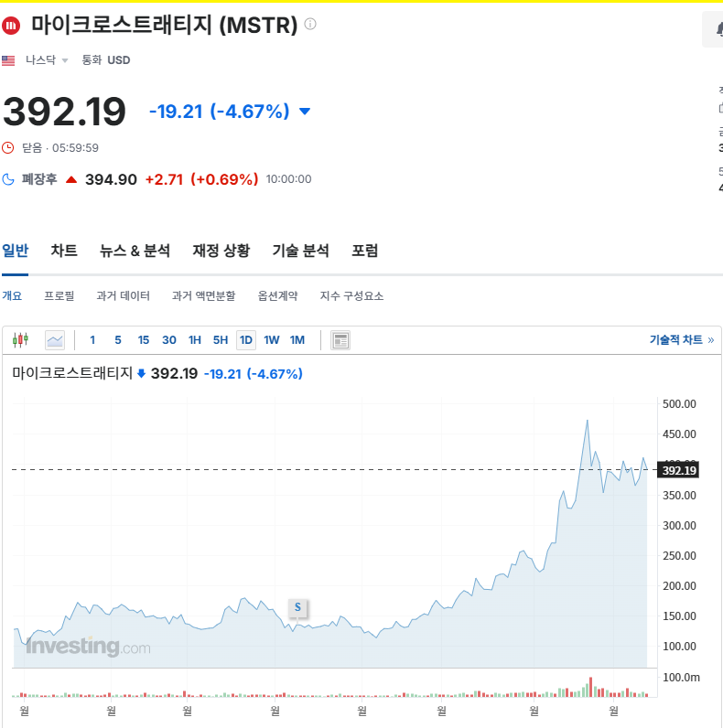Switch to the 차트 tab
723x728 pixels.
pyautogui.click(x=64, y=251)
